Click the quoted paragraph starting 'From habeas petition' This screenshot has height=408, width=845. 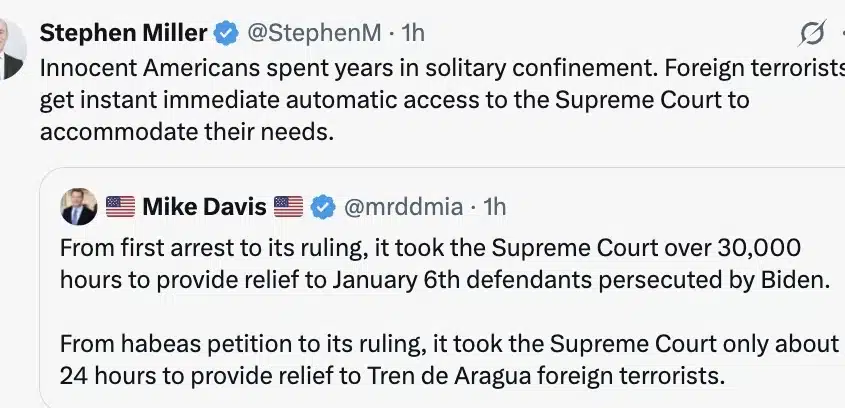click(x=440, y=360)
